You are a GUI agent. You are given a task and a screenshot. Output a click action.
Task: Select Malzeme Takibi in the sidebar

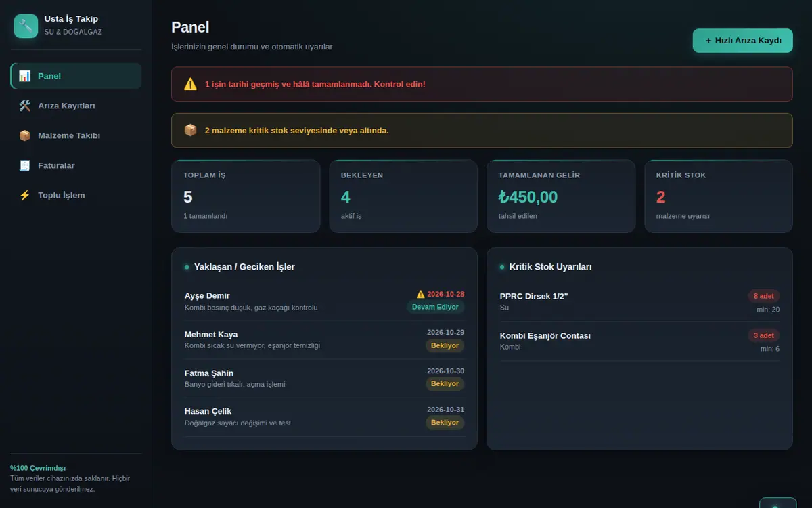(76, 135)
